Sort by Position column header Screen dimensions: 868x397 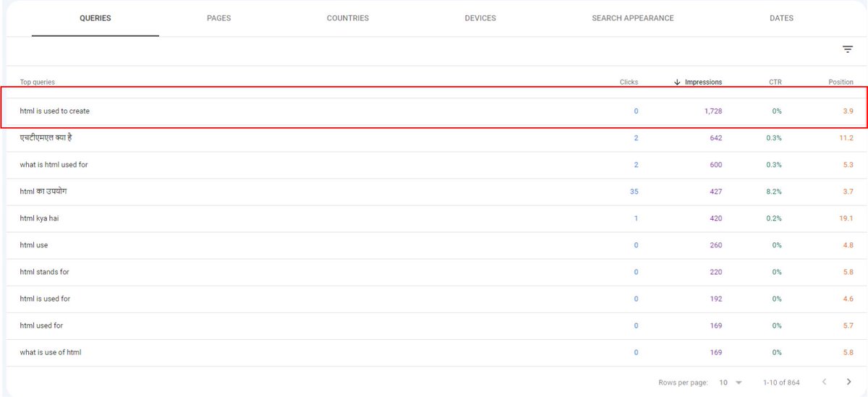pos(841,82)
